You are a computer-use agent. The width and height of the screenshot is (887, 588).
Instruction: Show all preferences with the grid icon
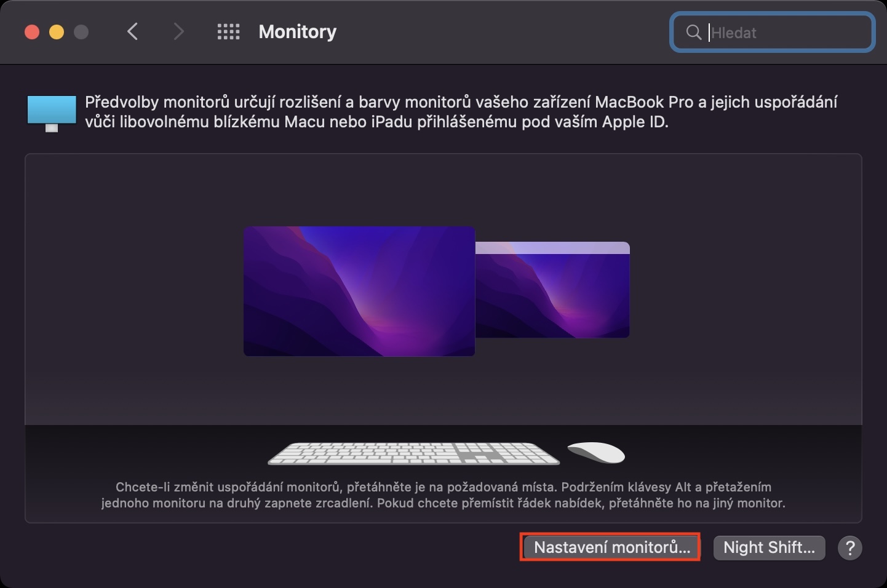click(x=228, y=32)
